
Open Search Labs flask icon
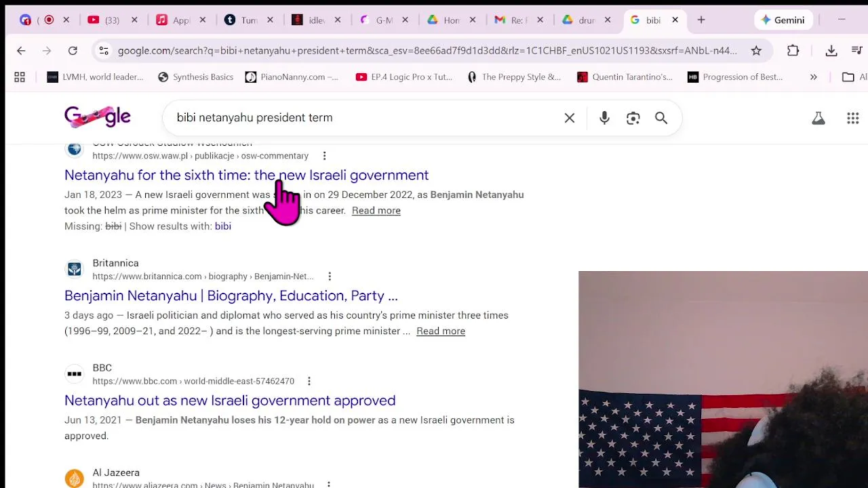(818, 118)
